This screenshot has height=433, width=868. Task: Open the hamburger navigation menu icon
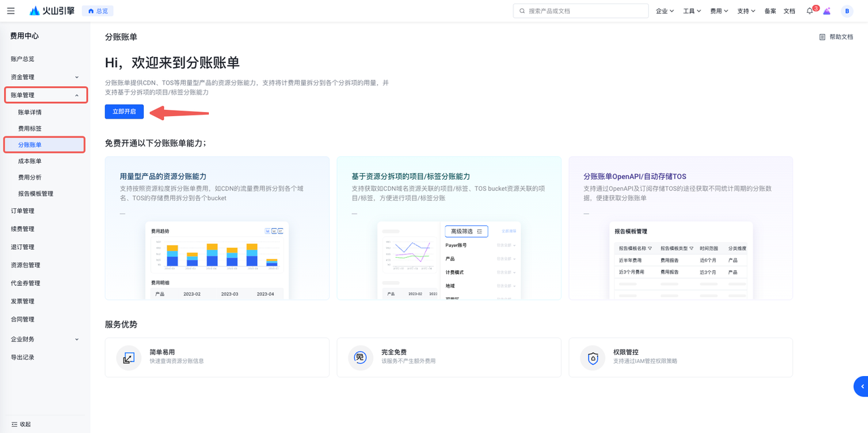click(11, 11)
